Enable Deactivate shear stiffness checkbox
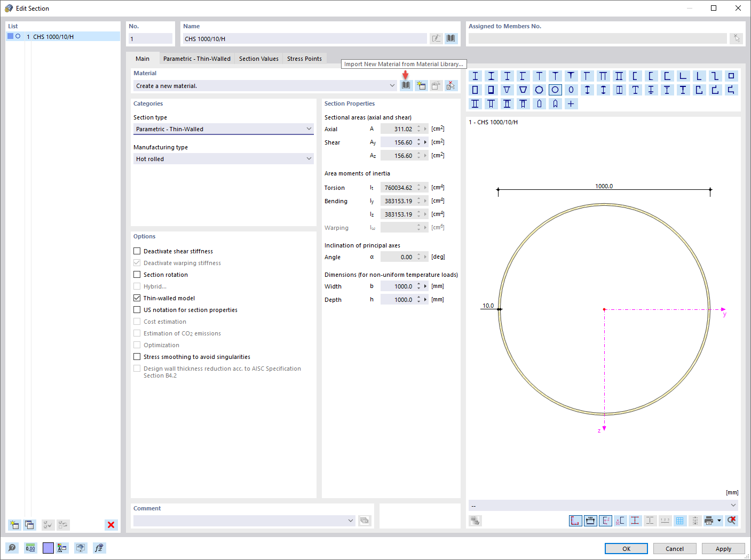The width and height of the screenshot is (751, 560). click(x=137, y=251)
